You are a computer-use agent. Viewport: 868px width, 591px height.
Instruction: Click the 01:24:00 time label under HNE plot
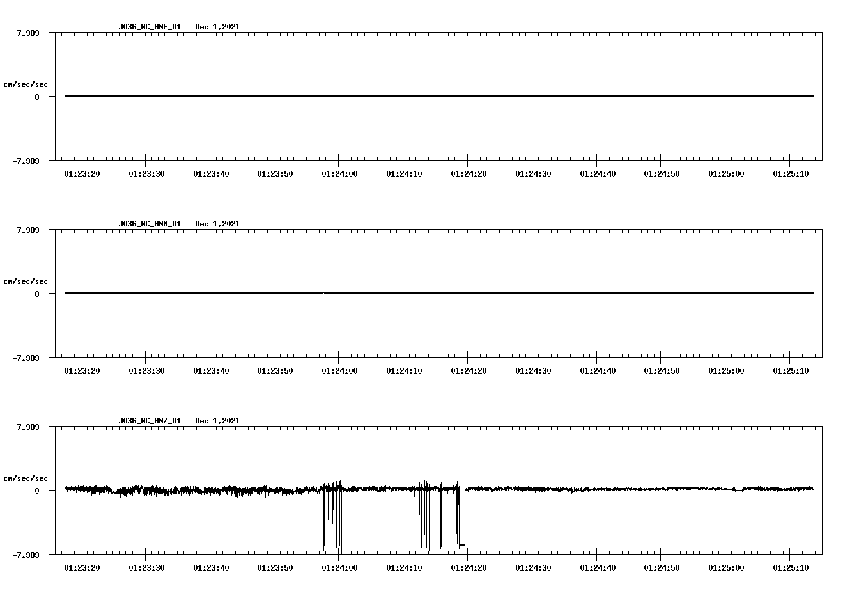(x=339, y=174)
